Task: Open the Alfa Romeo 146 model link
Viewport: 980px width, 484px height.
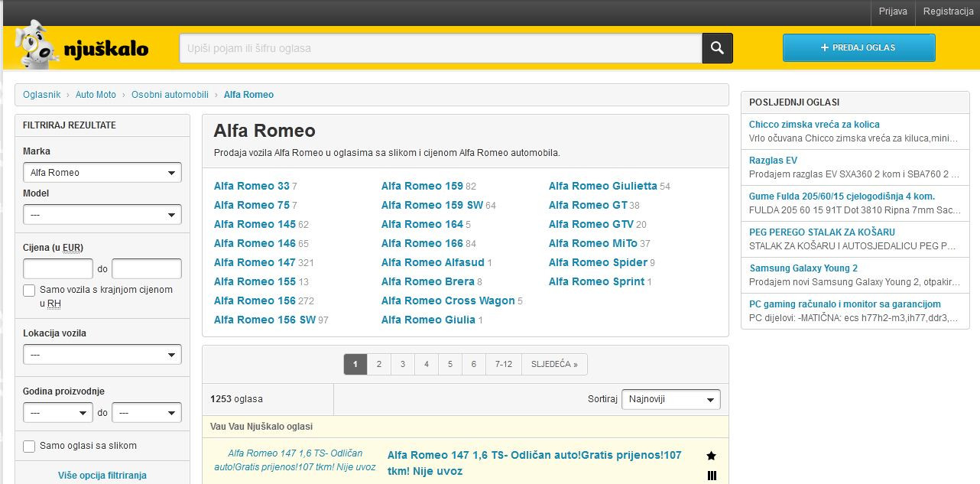Action: 255,243
